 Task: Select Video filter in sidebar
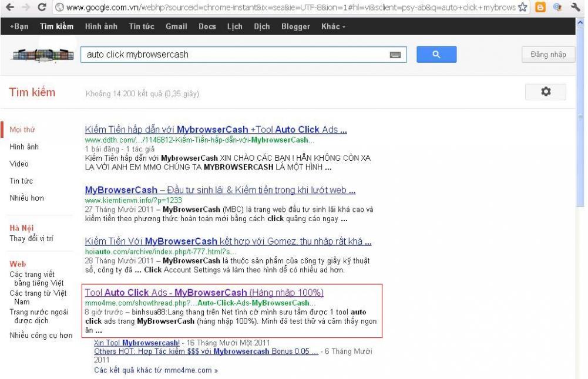[19, 164]
